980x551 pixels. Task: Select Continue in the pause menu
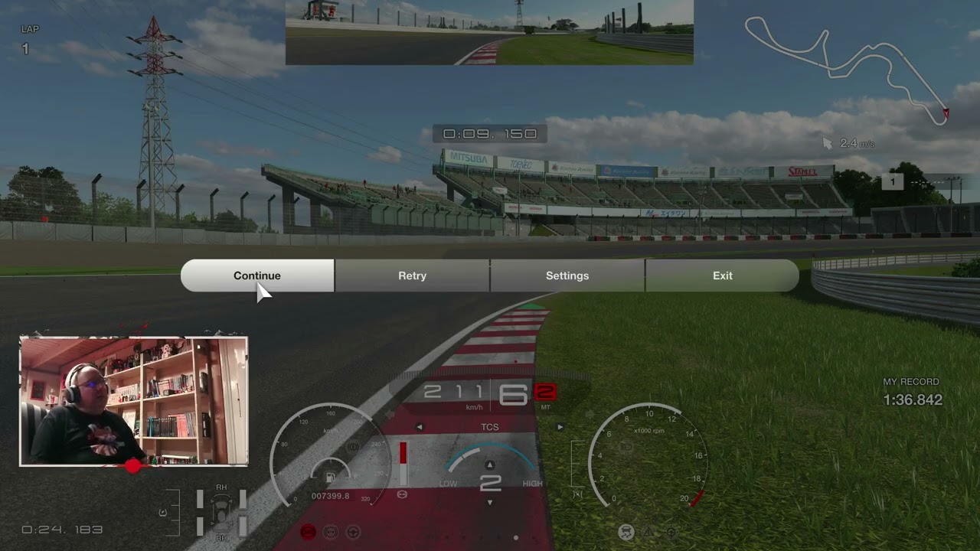(257, 275)
